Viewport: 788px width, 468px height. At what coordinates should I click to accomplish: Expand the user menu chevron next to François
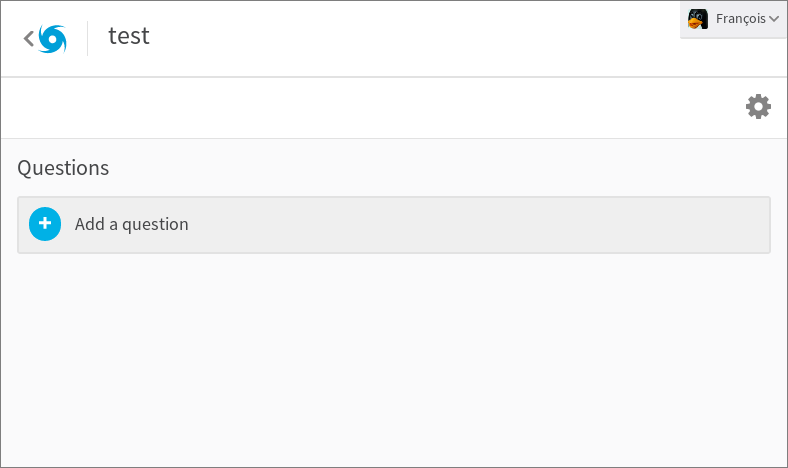774,19
